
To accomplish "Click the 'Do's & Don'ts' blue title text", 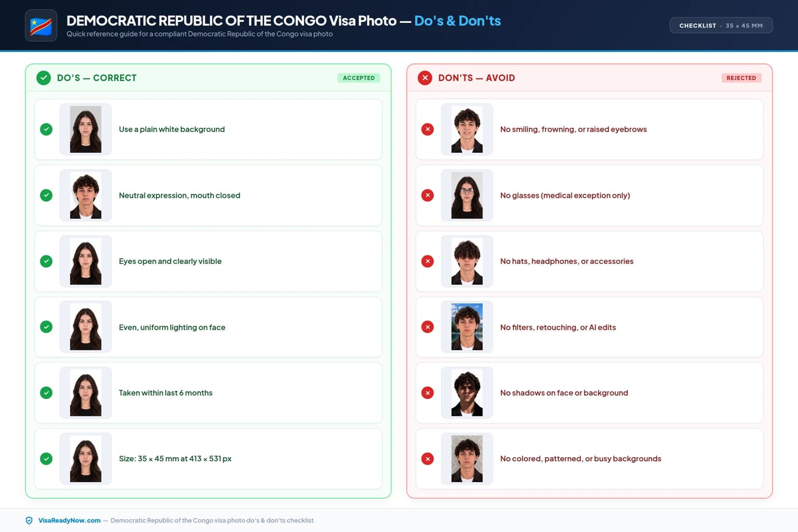I will [458, 21].
